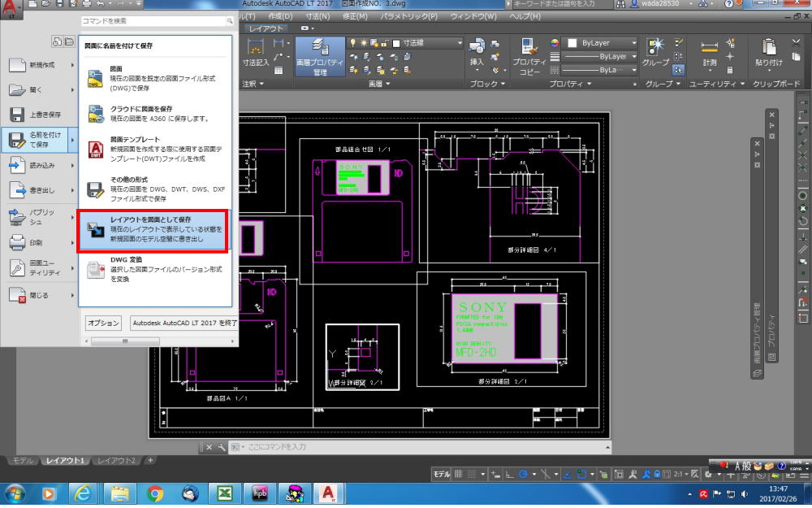This screenshot has height=508, width=812.
Task: Click the プロパティコピー match properties tool
Action: 529,57
